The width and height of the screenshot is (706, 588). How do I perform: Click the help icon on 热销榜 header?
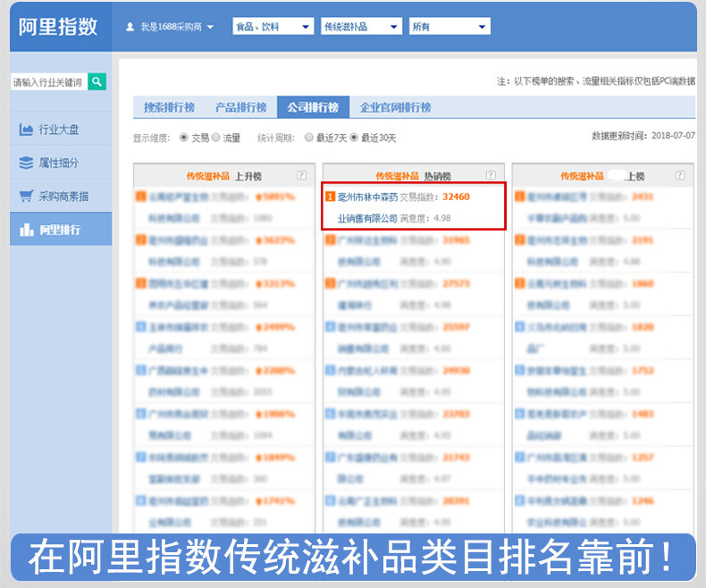pyautogui.click(x=491, y=176)
